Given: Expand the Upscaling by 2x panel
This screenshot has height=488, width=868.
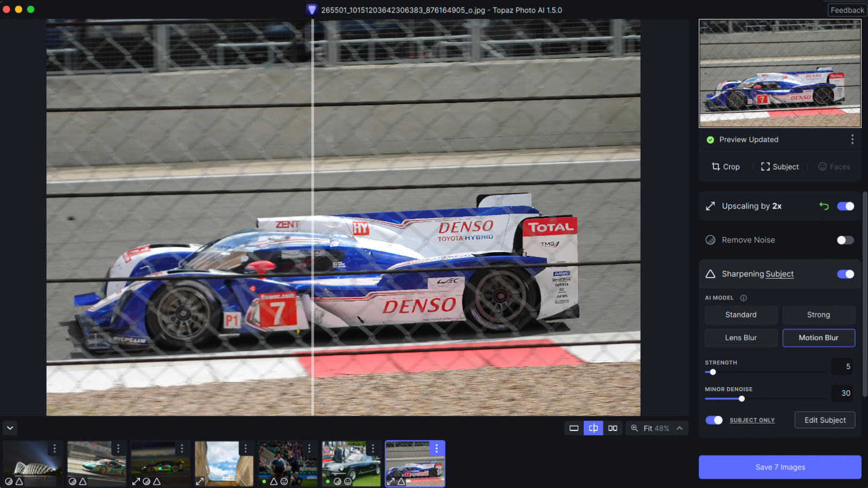Looking at the screenshot, I should point(780,206).
